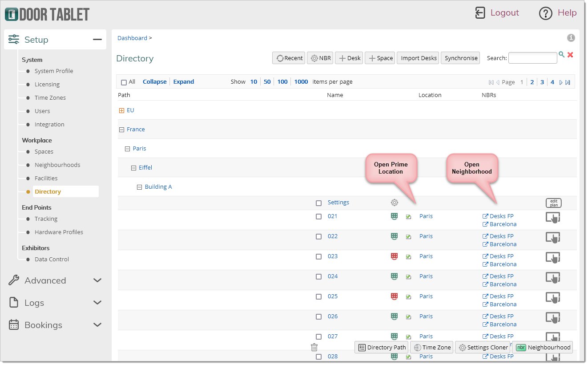This screenshot has height=365, width=588.
Task: Click the trash delete icon
Action: 314,348
